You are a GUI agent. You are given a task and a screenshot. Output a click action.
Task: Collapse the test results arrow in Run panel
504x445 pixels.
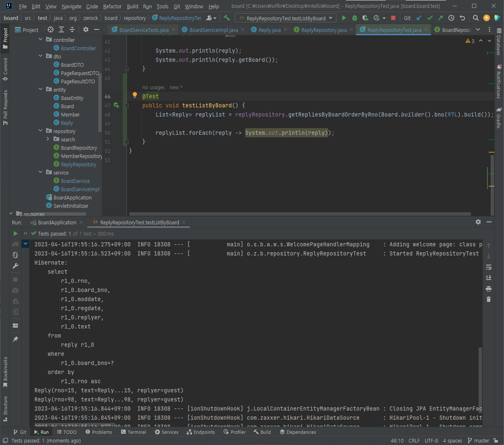[25, 243]
